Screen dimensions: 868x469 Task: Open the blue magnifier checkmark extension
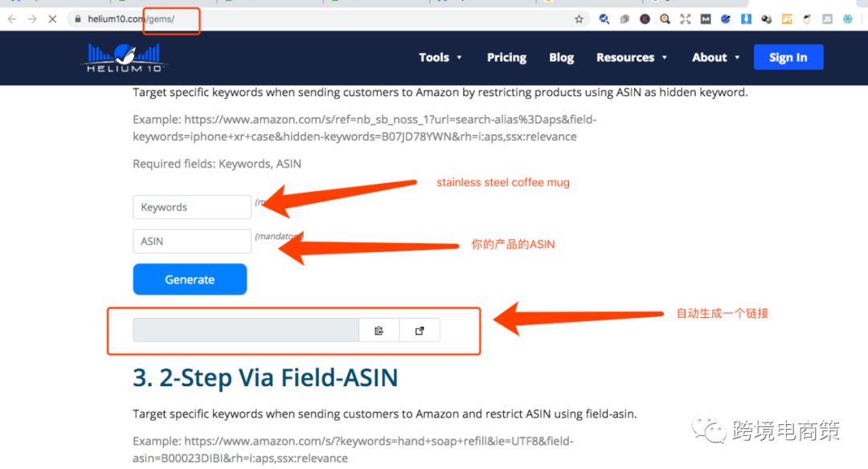(x=604, y=19)
